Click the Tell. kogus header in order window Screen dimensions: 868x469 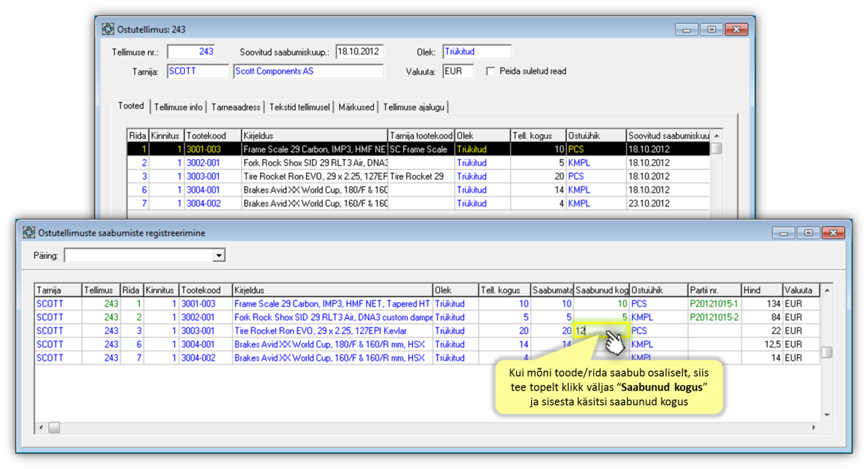pos(538,136)
